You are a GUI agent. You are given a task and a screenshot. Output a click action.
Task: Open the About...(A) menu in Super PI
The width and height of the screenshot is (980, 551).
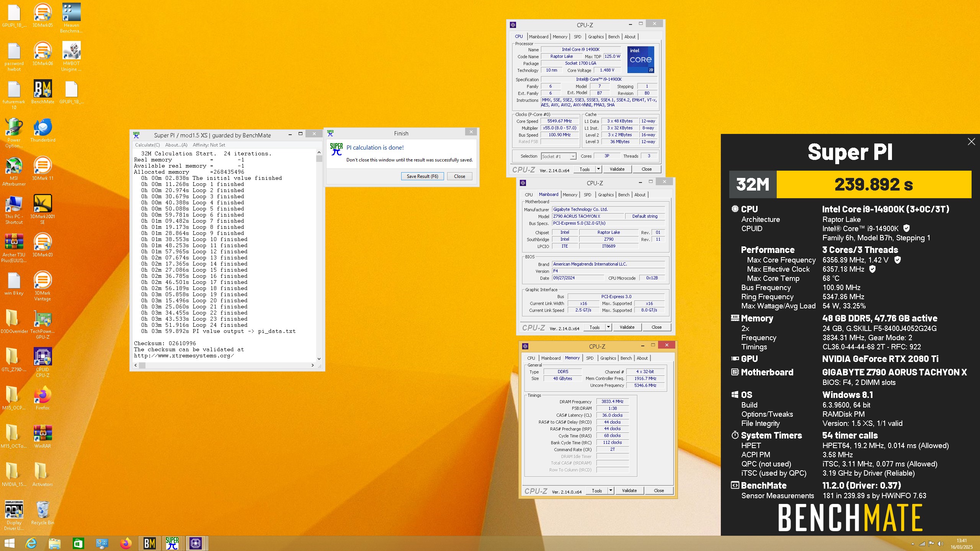176,145
